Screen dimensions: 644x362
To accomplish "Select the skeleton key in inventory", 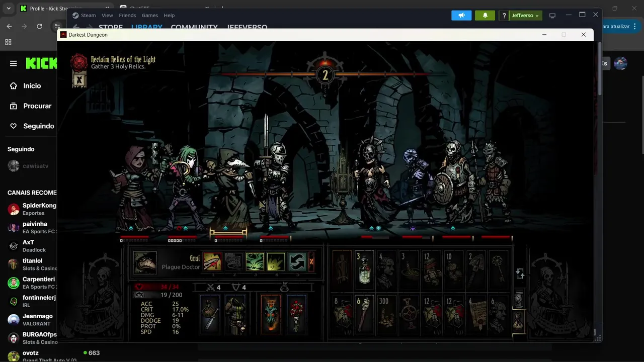I will click(498, 270).
